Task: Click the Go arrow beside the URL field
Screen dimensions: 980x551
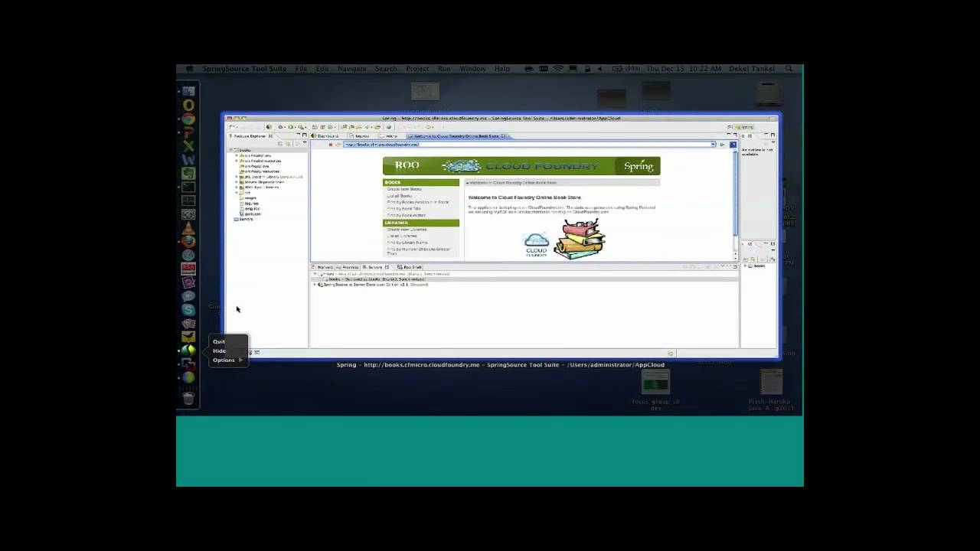Action: pyautogui.click(x=721, y=144)
